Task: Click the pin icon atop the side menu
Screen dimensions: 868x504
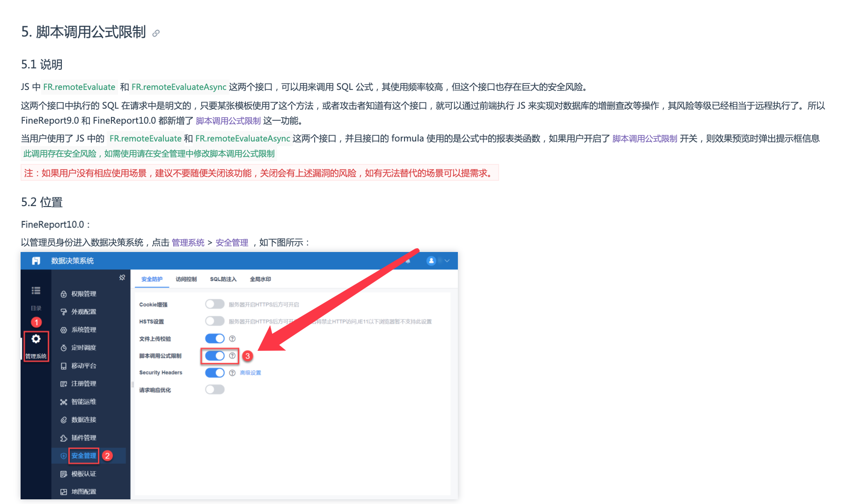Action: (122, 277)
